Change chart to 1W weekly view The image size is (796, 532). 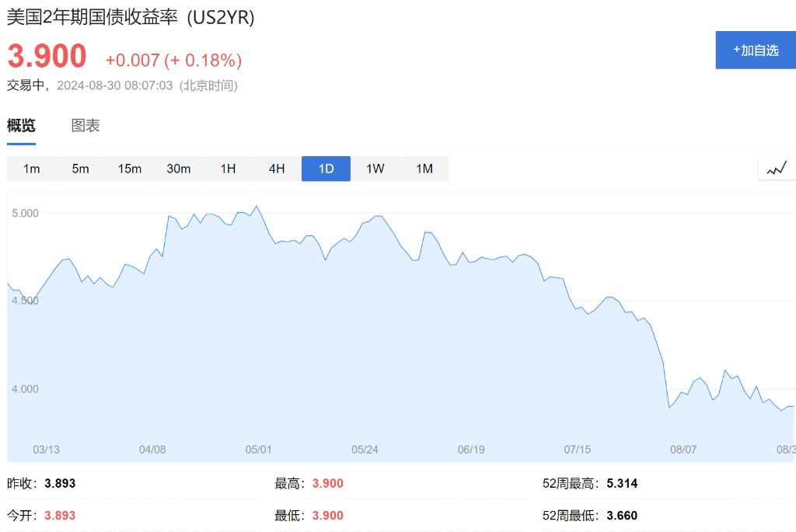click(375, 169)
